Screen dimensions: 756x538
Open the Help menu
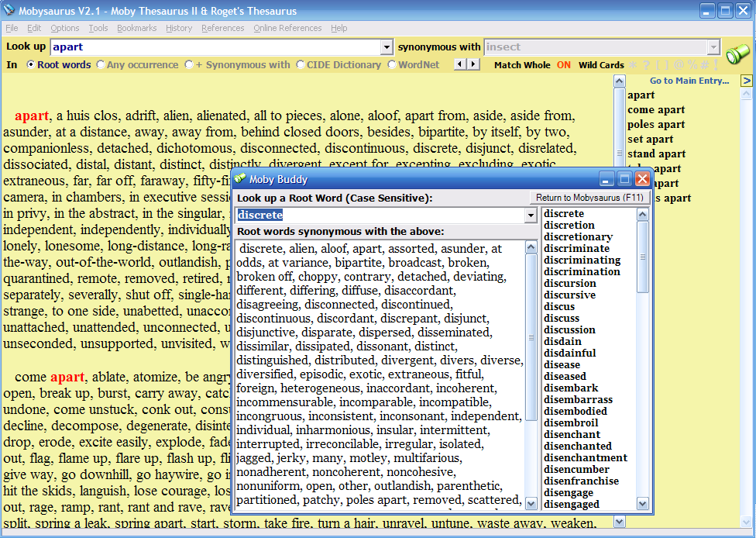tap(339, 28)
